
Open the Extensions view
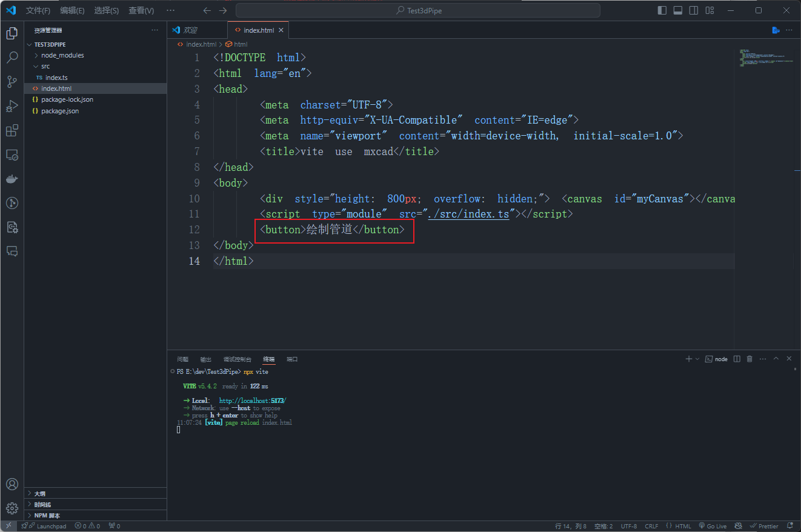click(12, 130)
